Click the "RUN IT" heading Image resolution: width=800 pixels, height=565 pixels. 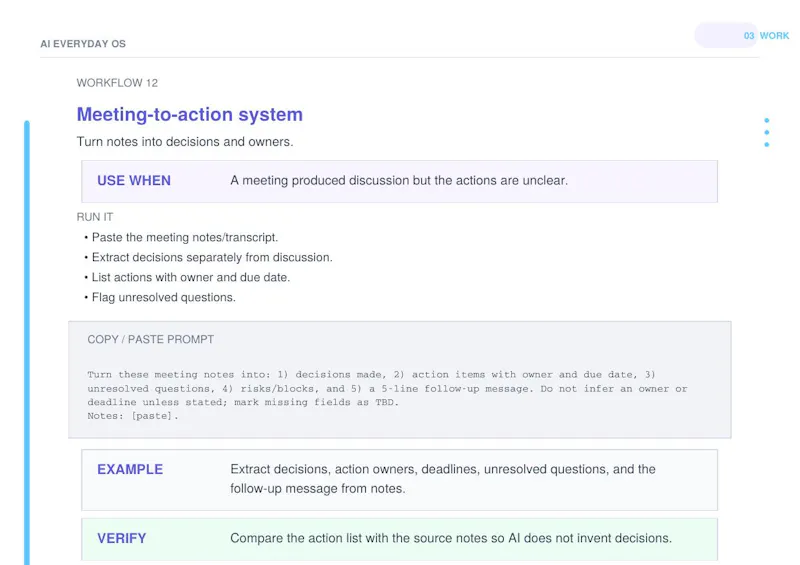click(94, 217)
